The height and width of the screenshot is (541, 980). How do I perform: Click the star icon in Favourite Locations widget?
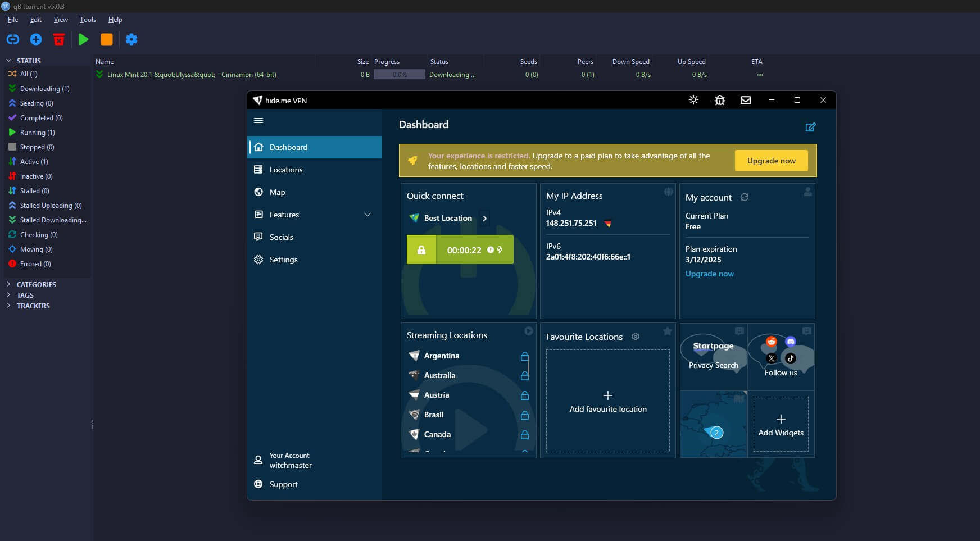[668, 331]
